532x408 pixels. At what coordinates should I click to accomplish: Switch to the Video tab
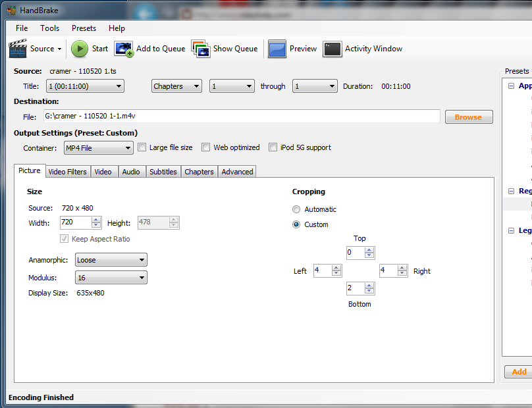pos(103,172)
